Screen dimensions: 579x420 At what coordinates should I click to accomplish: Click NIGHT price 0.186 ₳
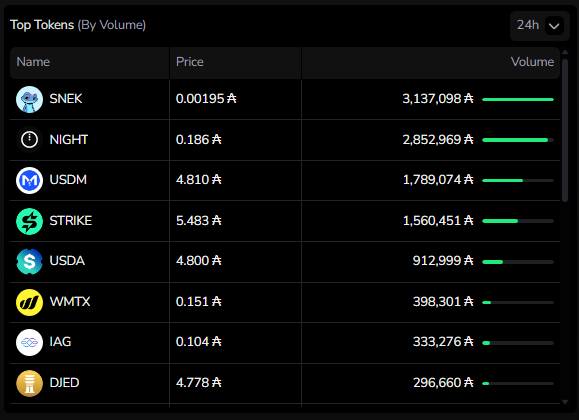tap(199, 140)
